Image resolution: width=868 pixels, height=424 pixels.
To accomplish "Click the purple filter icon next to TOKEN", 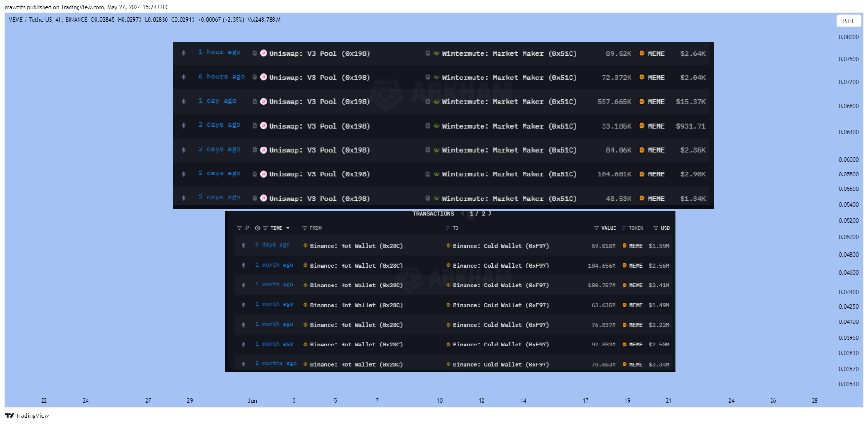I will pyautogui.click(x=624, y=228).
